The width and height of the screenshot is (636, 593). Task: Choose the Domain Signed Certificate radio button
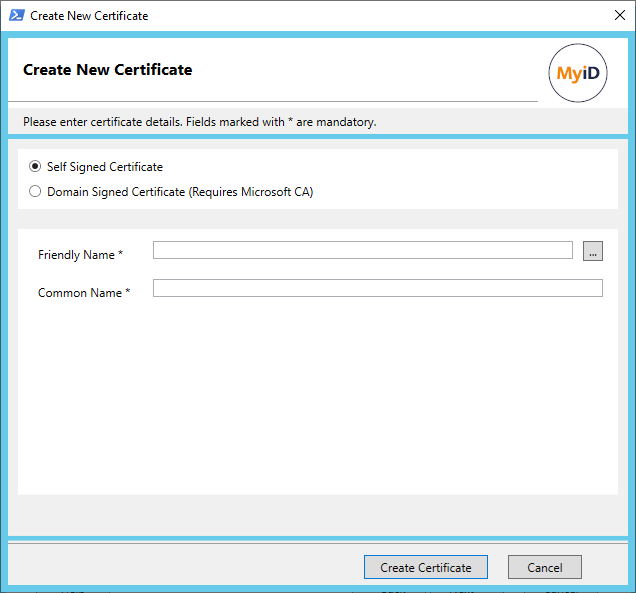click(36, 192)
